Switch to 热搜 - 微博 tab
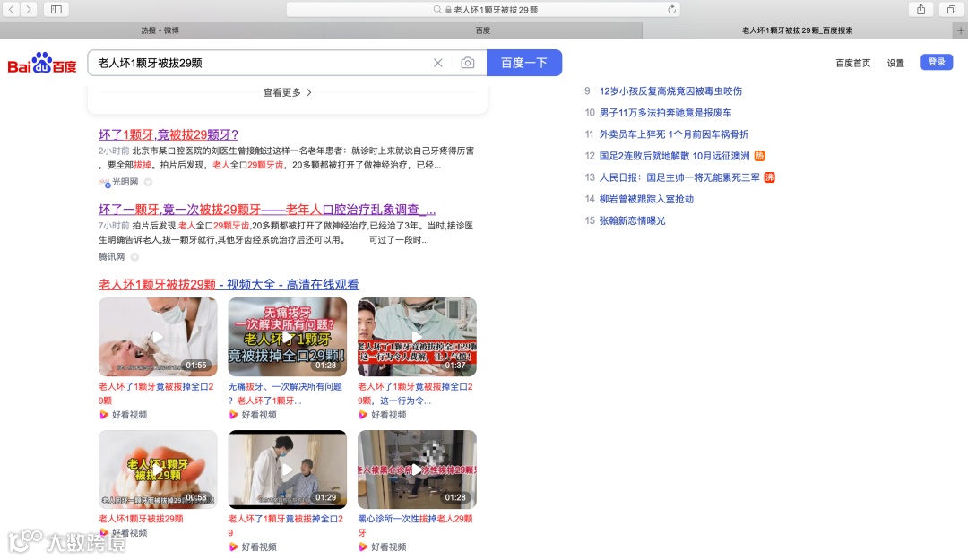The image size is (968, 560). [160, 30]
